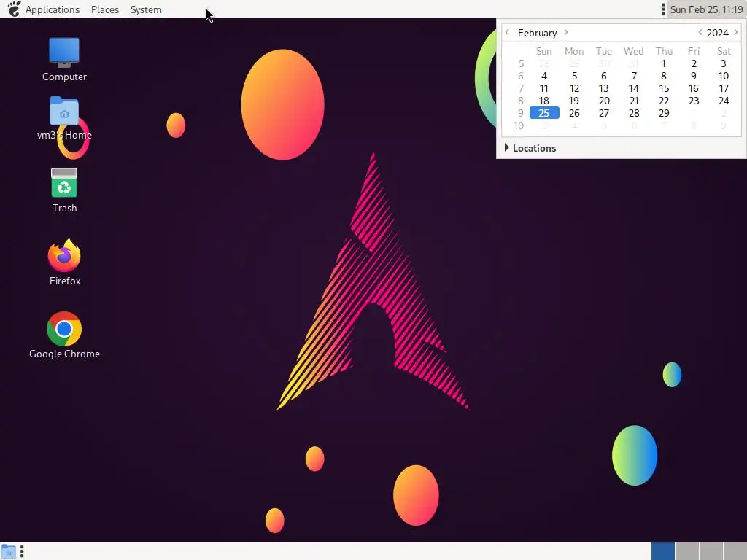
Task: Switch to the second workspace
Action: pyautogui.click(x=687, y=551)
